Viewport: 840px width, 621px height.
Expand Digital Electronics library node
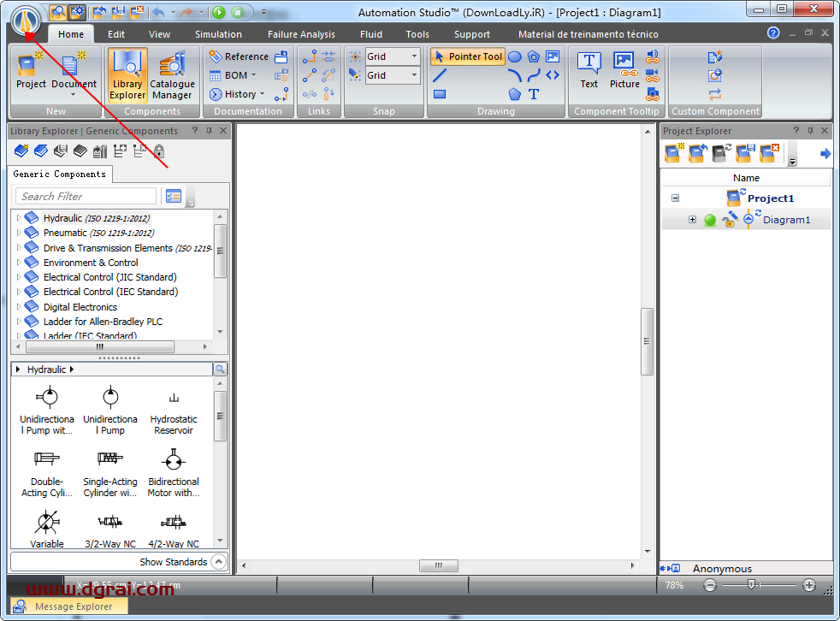tap(19, 307)
